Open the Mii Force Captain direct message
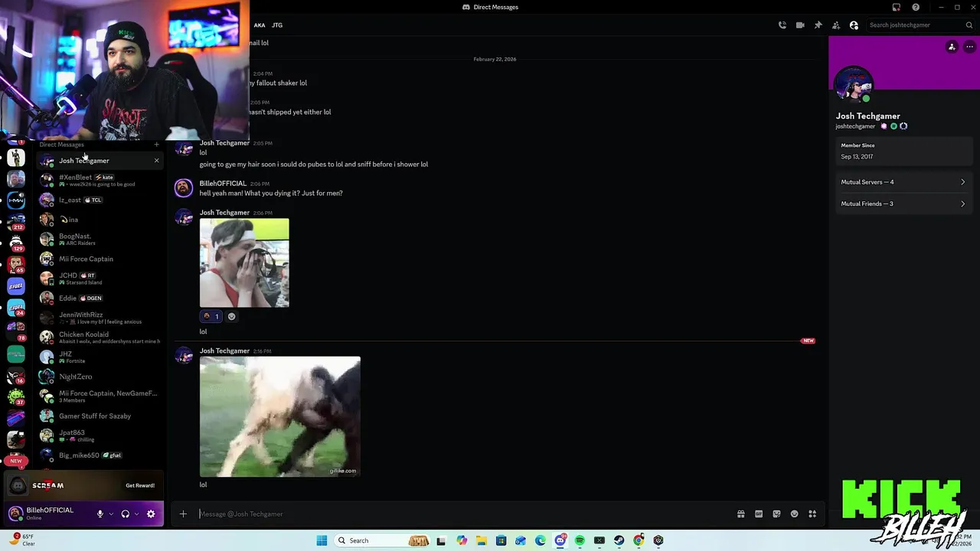Viewport: 980px width, 551px height. pos(100,259)
